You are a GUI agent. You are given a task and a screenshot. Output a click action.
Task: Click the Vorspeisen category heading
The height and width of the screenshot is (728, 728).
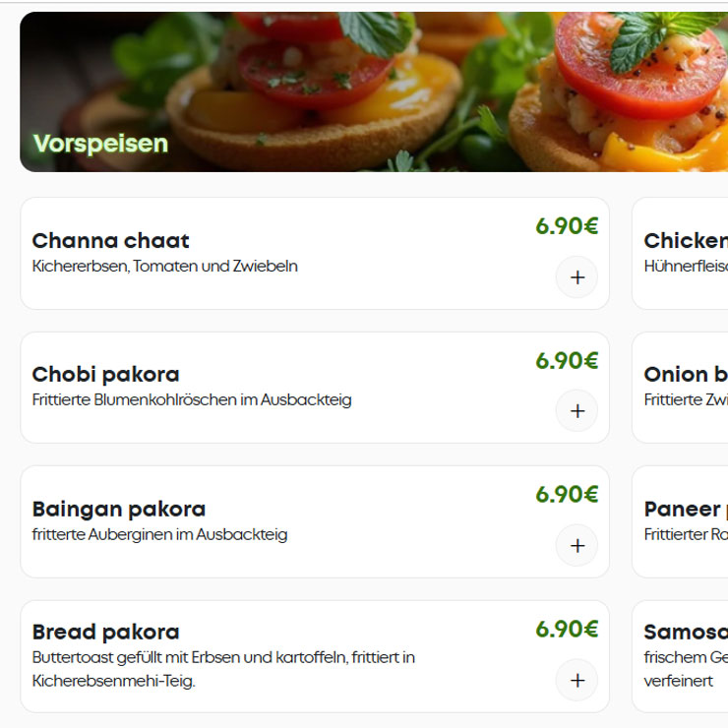100,144
